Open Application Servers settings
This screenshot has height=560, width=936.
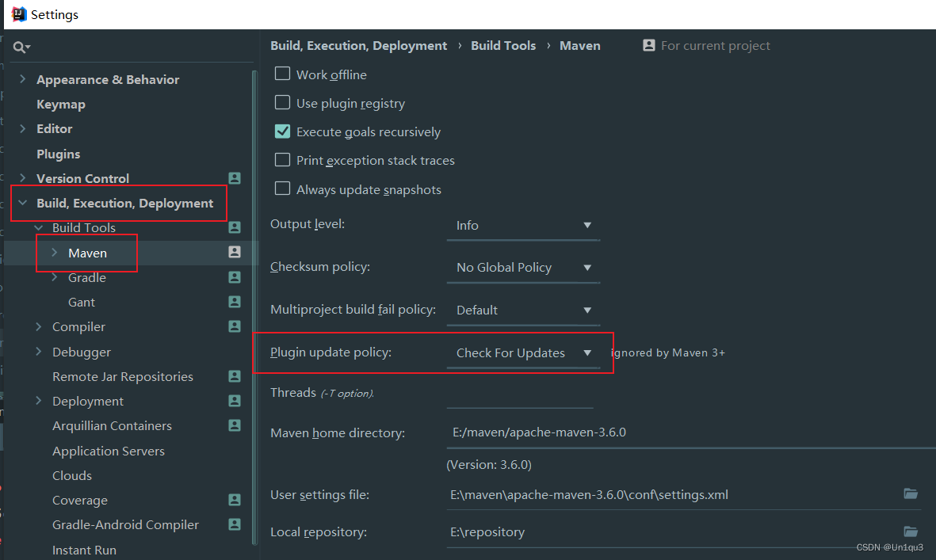click(x=108, y=451)
